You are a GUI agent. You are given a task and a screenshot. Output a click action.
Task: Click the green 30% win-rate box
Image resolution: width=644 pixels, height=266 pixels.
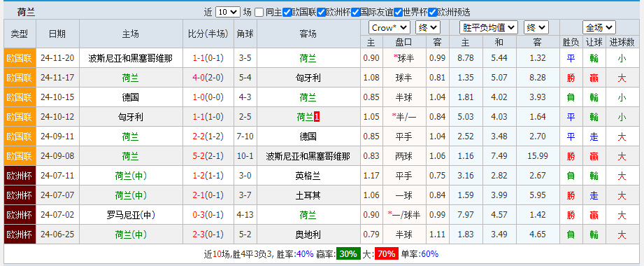[348, 254]
